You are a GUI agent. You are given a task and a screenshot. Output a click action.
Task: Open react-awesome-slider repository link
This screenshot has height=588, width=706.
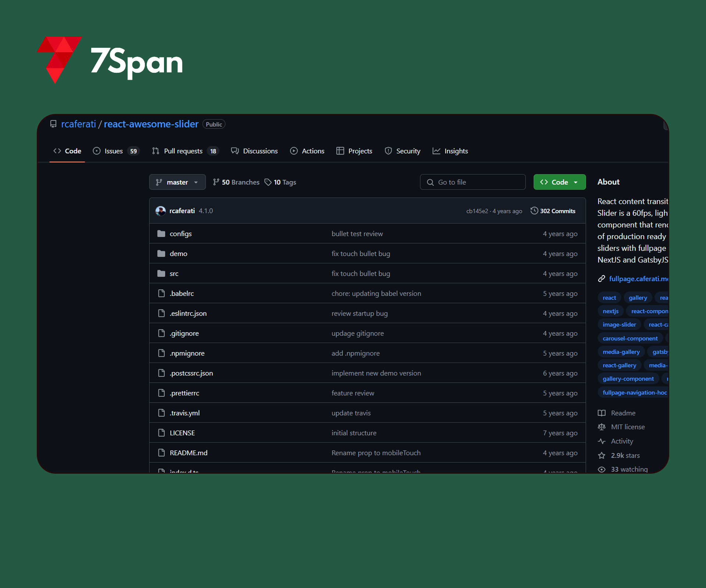pos(151,124)
